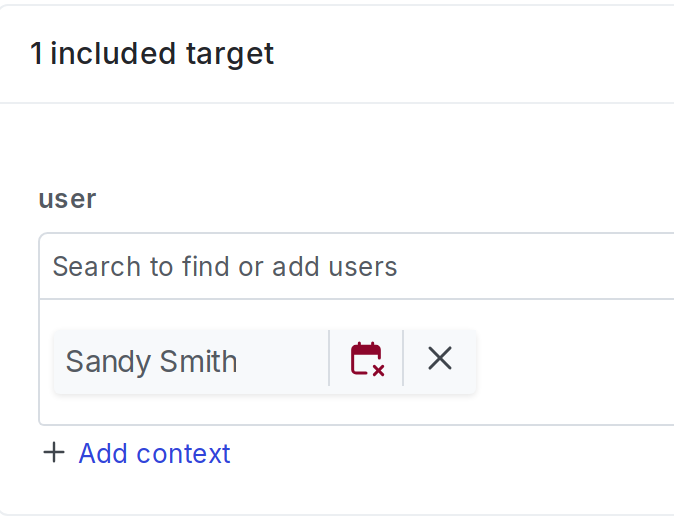Click the calendar icon beside Sandy Smith
Viewport: 674px width, 528px height.
[x=366, y=358]
